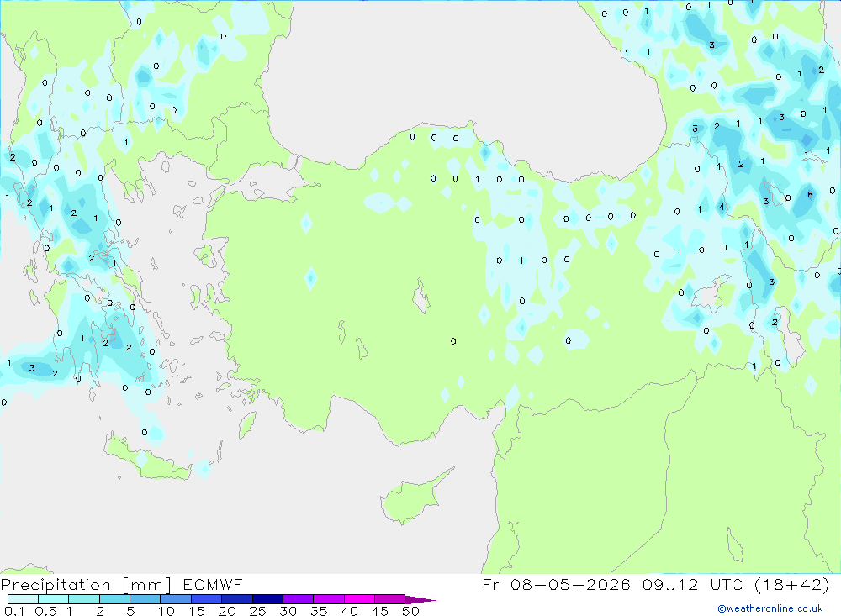Click the 5–10 mm light blue legend swatch
841x616 pixels.
[145, 599]
